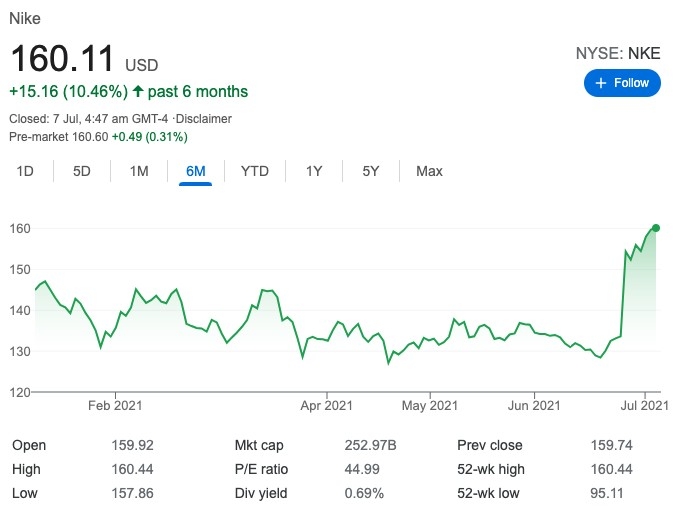Click the Apr 2021 axis label
The height and width of the screenshot is (519, 684).
click(326, 406)
